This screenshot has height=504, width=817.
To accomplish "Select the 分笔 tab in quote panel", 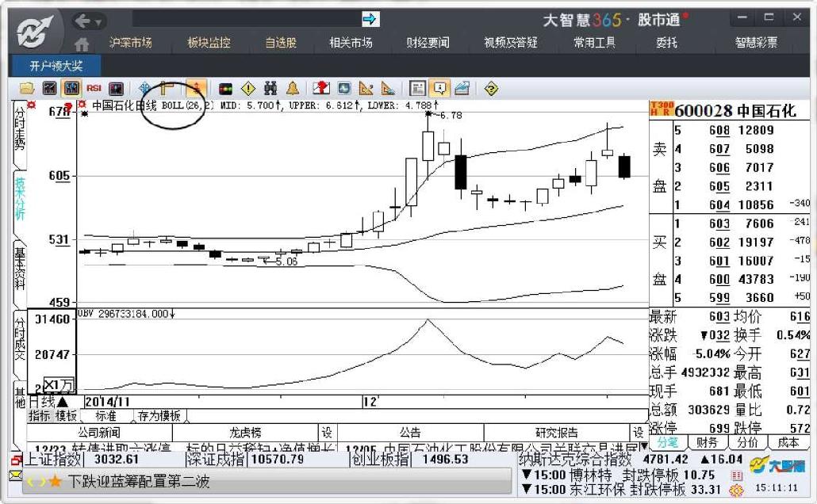I will click(667, 442).
